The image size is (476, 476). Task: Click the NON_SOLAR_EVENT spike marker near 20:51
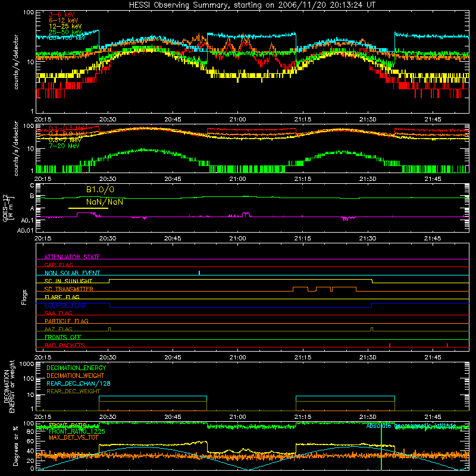[199, 273]
